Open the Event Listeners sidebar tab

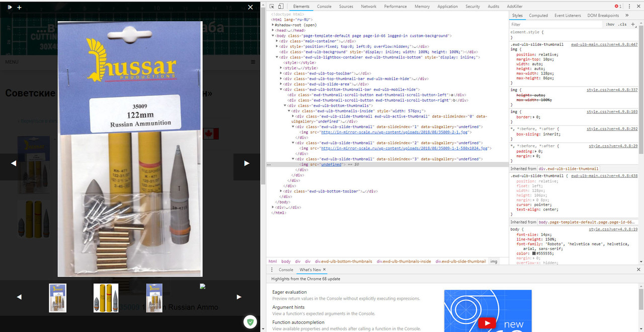568,16
